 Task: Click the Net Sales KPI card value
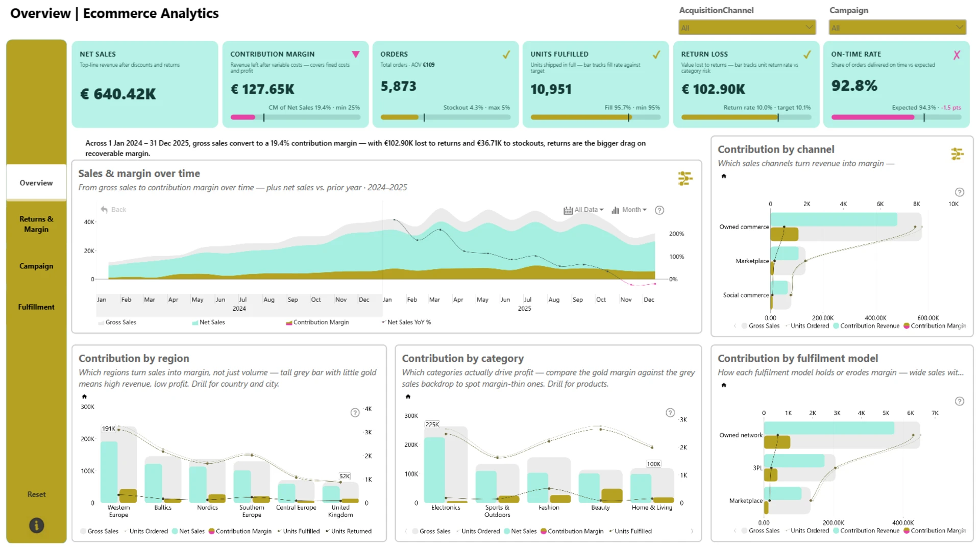click(x=118, y=94)
